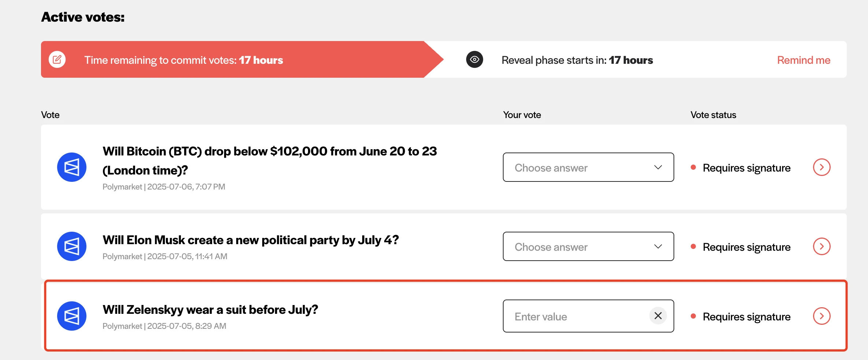Open details arrow for the Bitcoin vote
Image resolution: width=868 pixels, height=360 pixels.
[821, 167]
